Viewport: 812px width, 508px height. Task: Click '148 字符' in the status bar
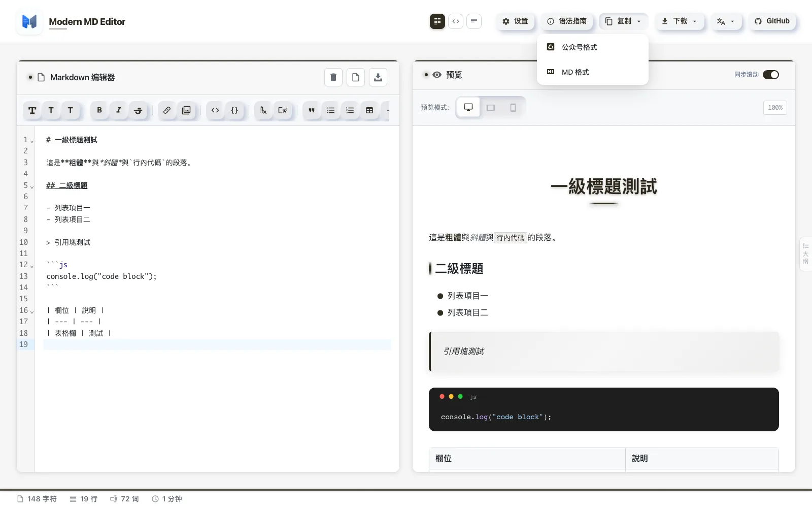(37, 499)
